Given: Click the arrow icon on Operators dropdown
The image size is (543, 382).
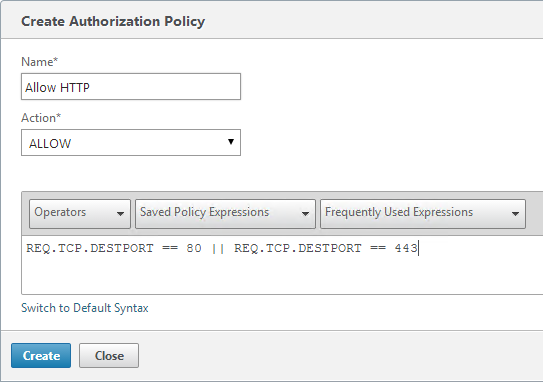Looking at the screenshot, I should click(120, 214).
